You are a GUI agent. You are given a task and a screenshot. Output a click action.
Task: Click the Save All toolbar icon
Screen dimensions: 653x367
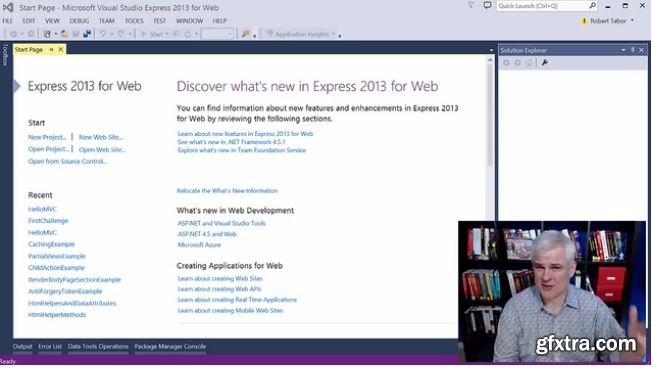click(x=87, y=34)
